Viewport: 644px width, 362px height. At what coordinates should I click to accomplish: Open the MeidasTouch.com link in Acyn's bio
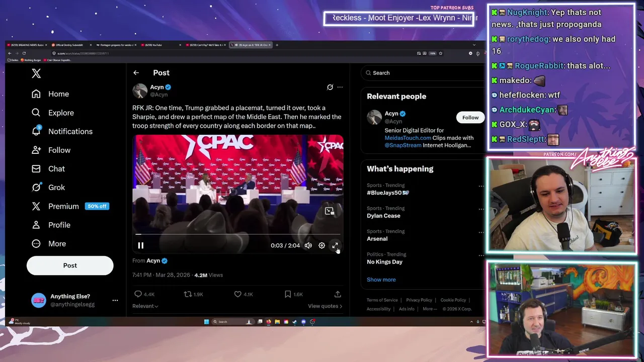pyautogui.click(x=408, y=138)
